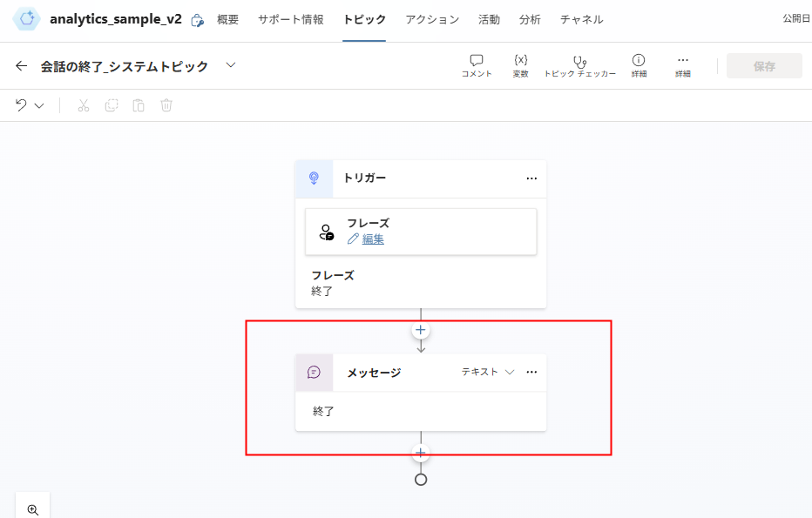Viewport: 812px width, 518px height.
Task: Open the 詳細 info circle icon
Action: (x=639, y=60)
